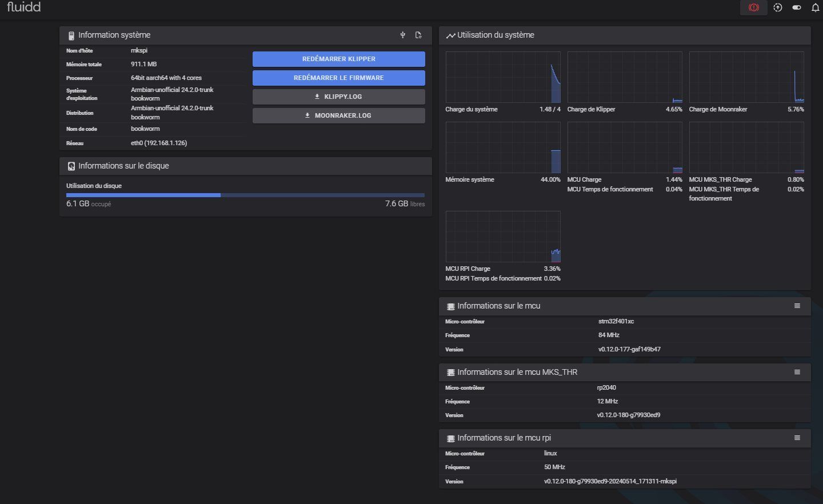Click the REDÉMARRER LE FIRMWARE button
The height and width of the screenshot is (504, 823).
point(339,78)
